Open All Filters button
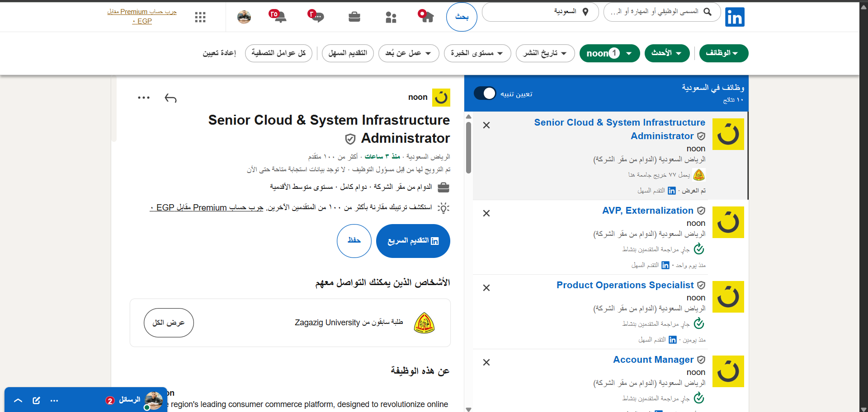This screenshot has width=868, height=412. click(x=278, y=53)
